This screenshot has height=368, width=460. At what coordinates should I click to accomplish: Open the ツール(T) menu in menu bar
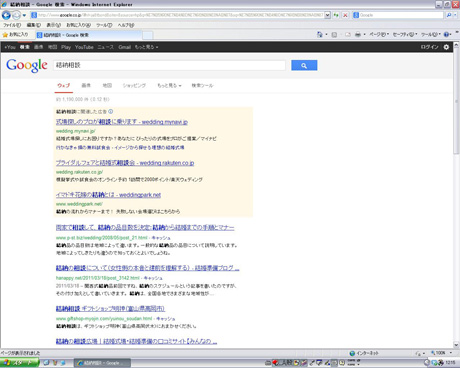[104, 25]
